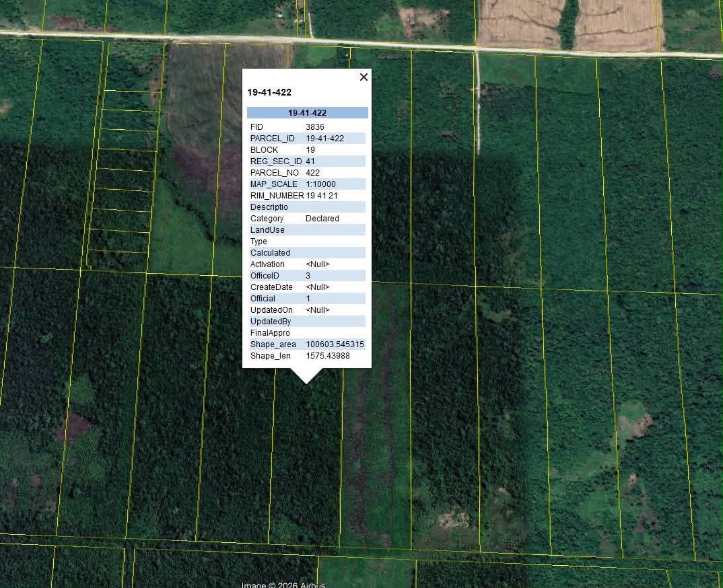This screenshot has height=588, width=723.
Task: Click the REG_SEC_ID value 41
Action: (x=310, y=161)
